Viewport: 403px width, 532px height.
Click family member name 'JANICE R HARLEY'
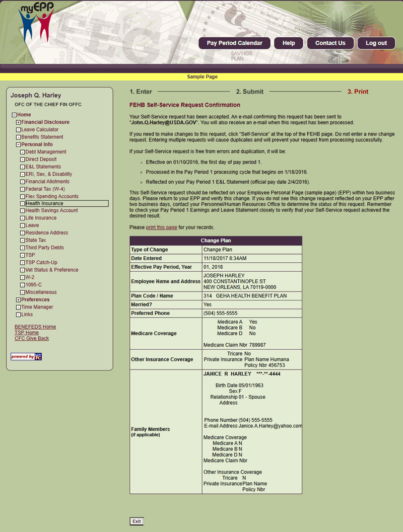click(x=227, y=374)
